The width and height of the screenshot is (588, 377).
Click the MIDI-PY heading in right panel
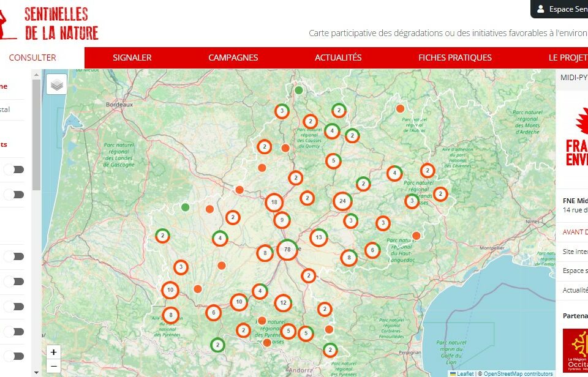tap(574, 78)
